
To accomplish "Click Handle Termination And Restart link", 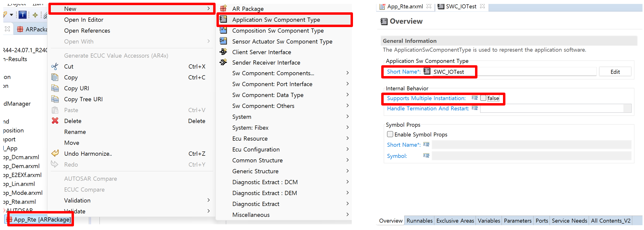I will click(428, 108).
